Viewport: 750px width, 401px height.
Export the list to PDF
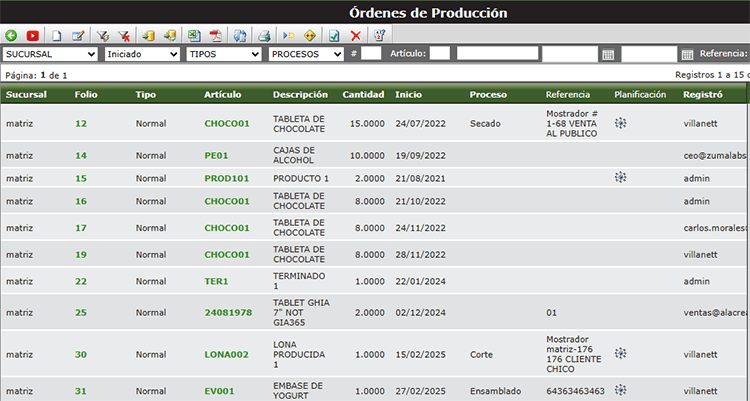[x=216, y=35]
